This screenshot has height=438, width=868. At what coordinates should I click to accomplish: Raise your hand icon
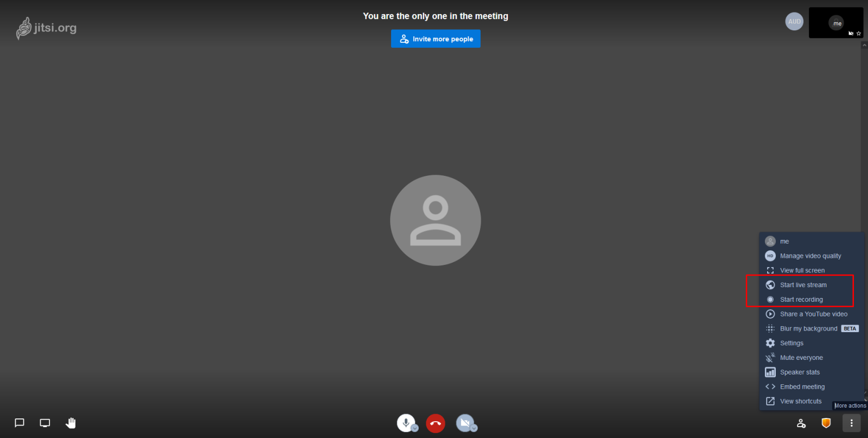coord(71,423)
